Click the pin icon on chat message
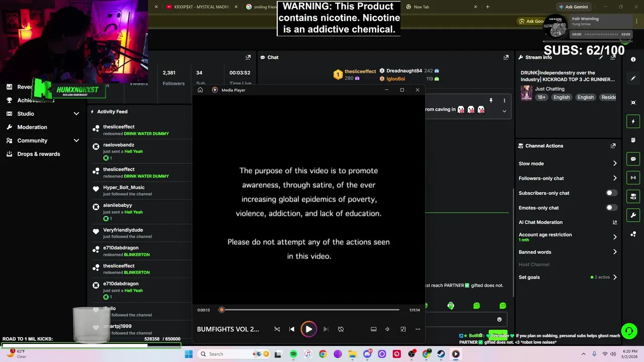The image size is (644, 362). coord(491,101)
